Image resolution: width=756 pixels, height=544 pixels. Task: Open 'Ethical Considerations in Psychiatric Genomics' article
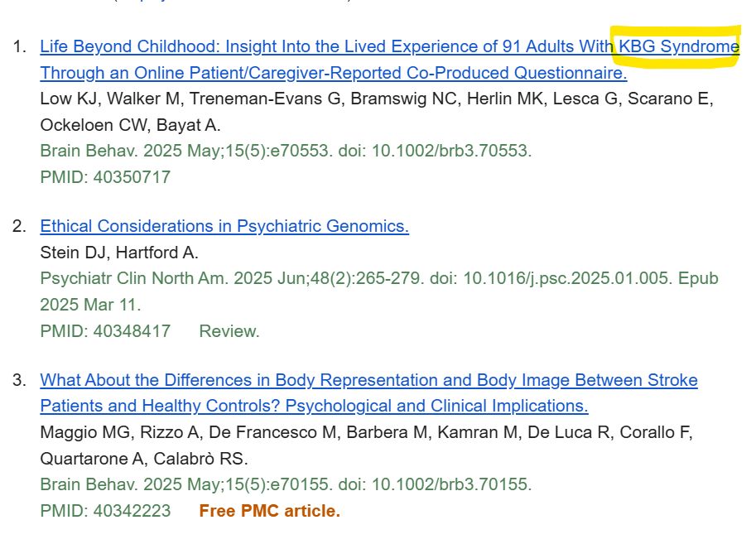click(224, 226)
